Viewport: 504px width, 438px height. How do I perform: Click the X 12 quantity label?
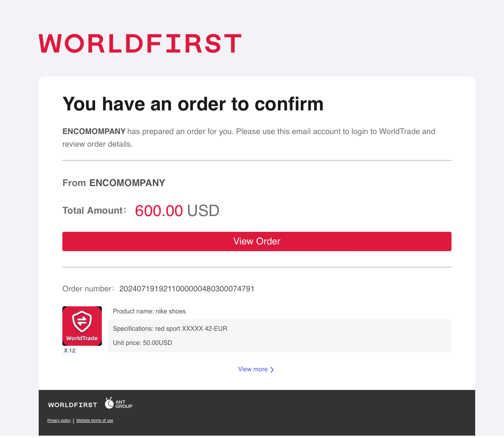[70, 350]
